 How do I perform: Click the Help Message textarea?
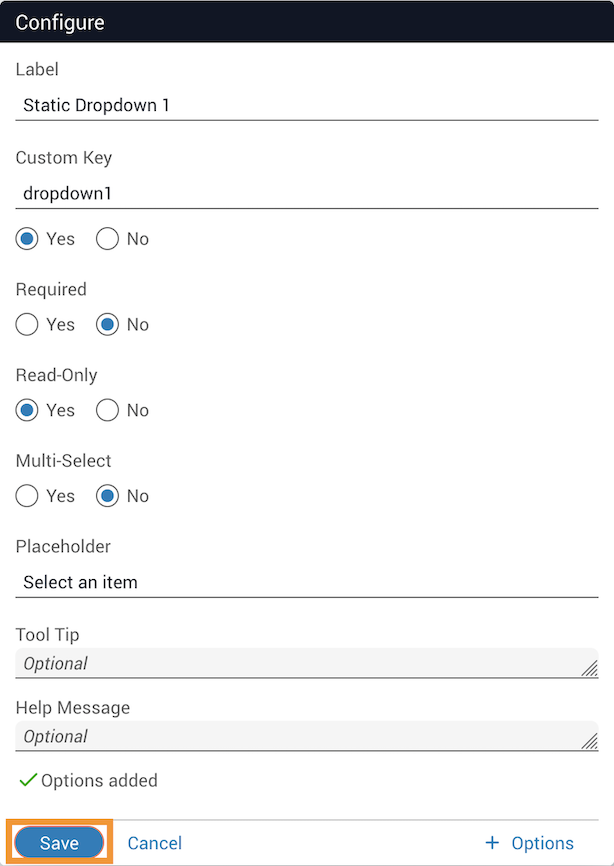pyautogui.click(x=300, y=736)
